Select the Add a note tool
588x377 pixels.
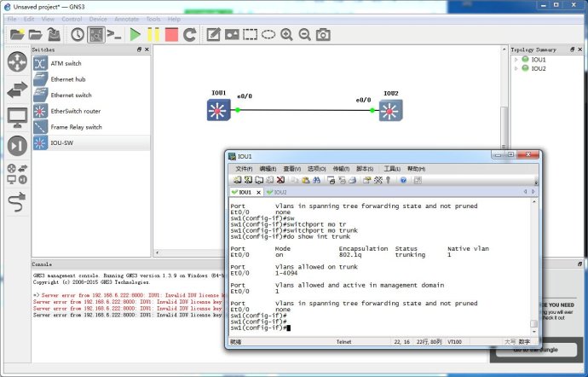(x=213, y=35)
